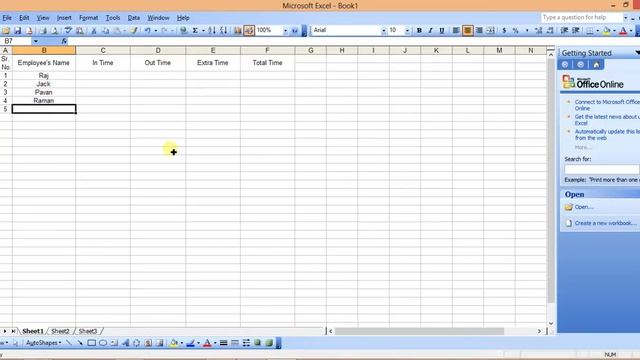This screenshot has height=360, width=640.
Task: Toggle Italic formatting
Action: (x=430, y=31)
